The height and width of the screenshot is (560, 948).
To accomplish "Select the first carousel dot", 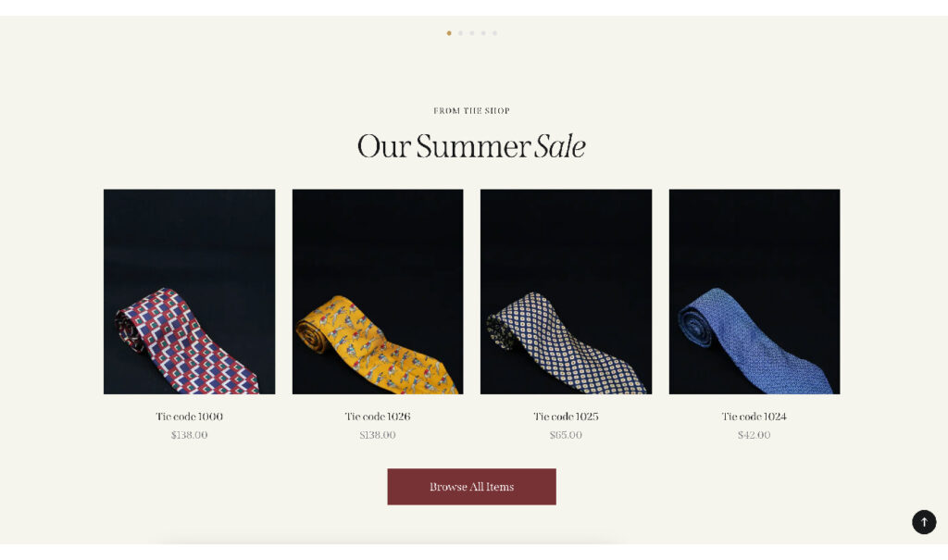I will pos(449,33).
